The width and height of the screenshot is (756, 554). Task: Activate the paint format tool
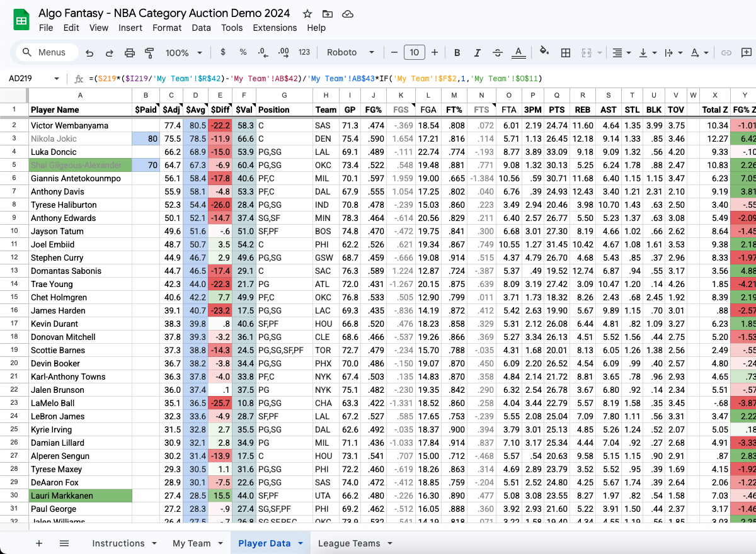[150, 53]
